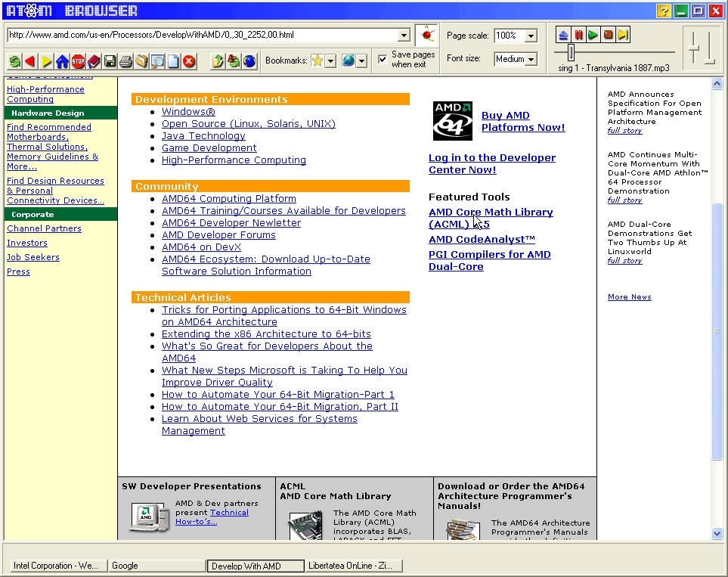Image resolution: width=728 pixels, height=577 pixels.
Task: Click the URL address field
Action: 203,35
